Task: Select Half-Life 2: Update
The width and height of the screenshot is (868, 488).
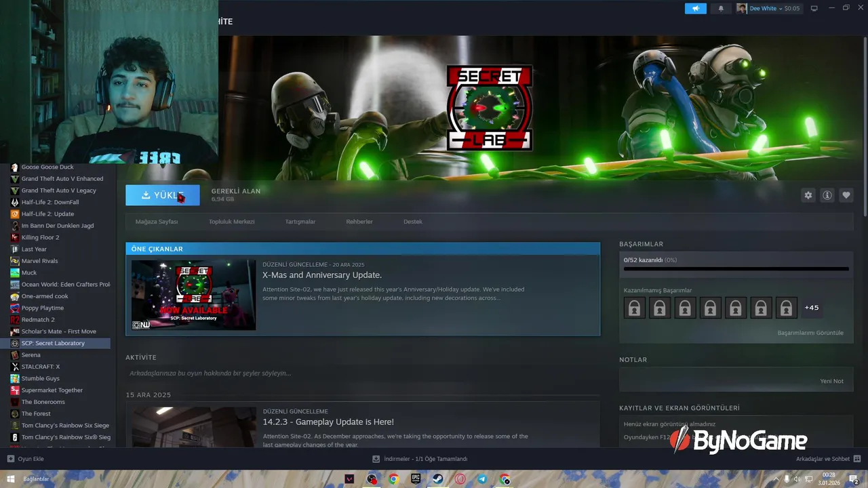Action: 47,214
